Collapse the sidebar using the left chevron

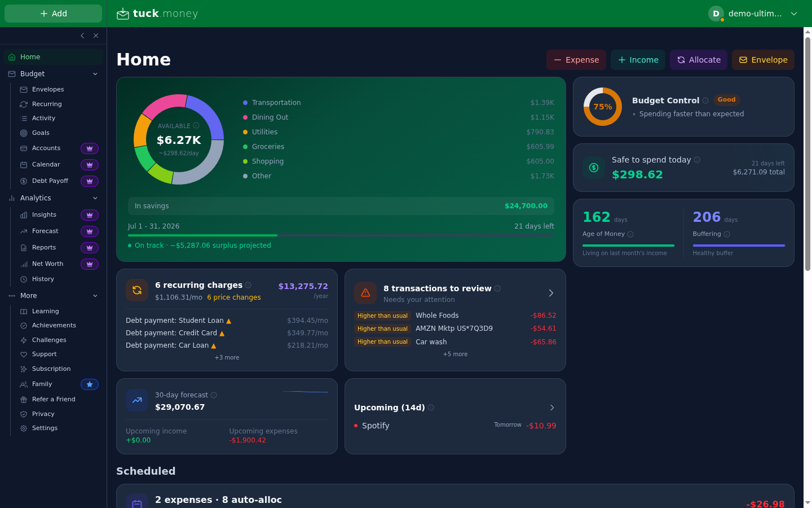[82, 36]
